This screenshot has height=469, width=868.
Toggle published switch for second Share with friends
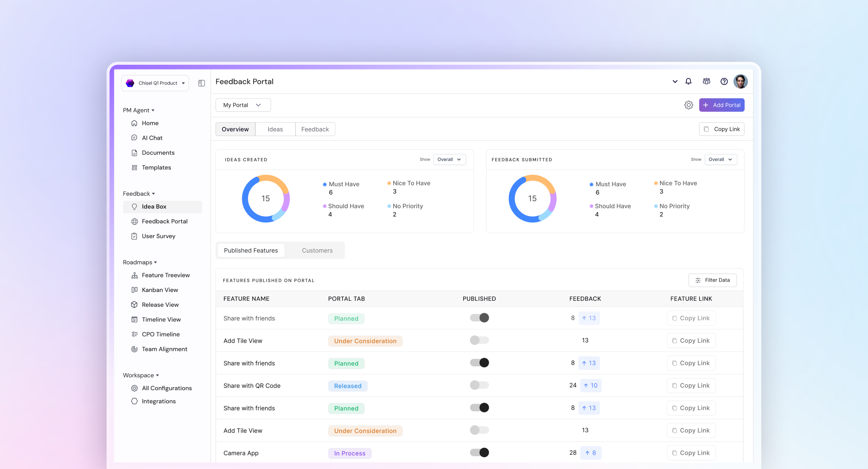[x=479, y=363]
